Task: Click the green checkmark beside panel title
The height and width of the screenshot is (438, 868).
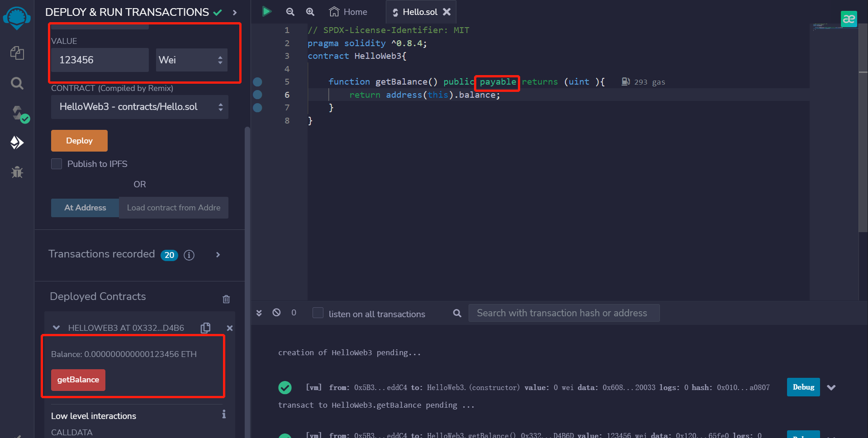Action: point(218,12)
